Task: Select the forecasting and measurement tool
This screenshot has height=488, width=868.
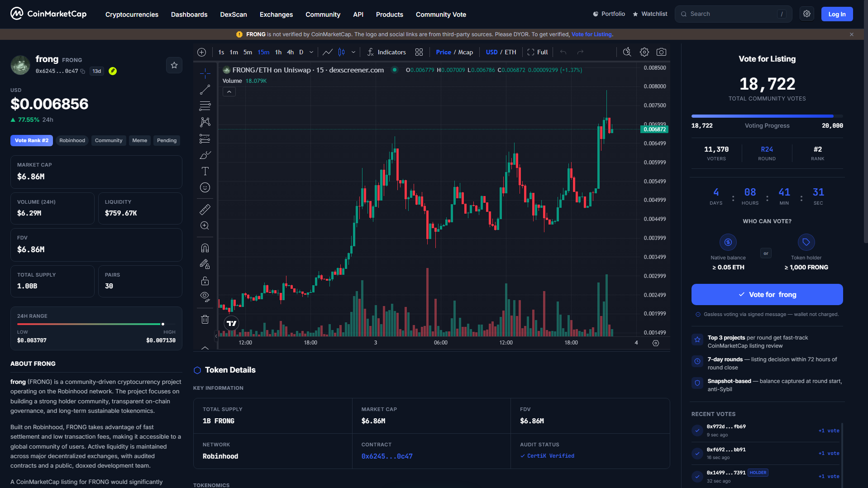Action: [205, 139]
